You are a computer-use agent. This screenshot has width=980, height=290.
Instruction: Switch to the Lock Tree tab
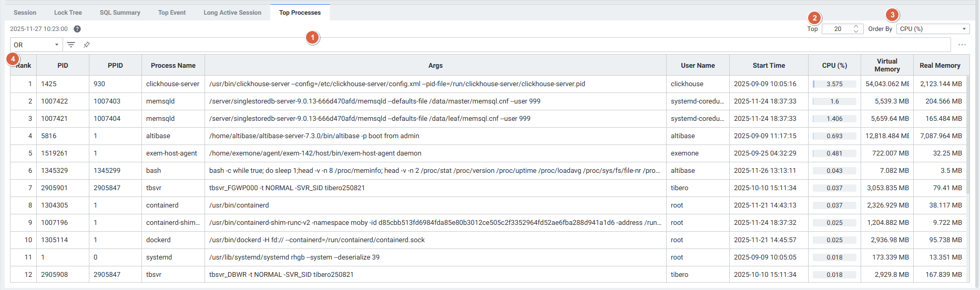click(x=68, y=13)
